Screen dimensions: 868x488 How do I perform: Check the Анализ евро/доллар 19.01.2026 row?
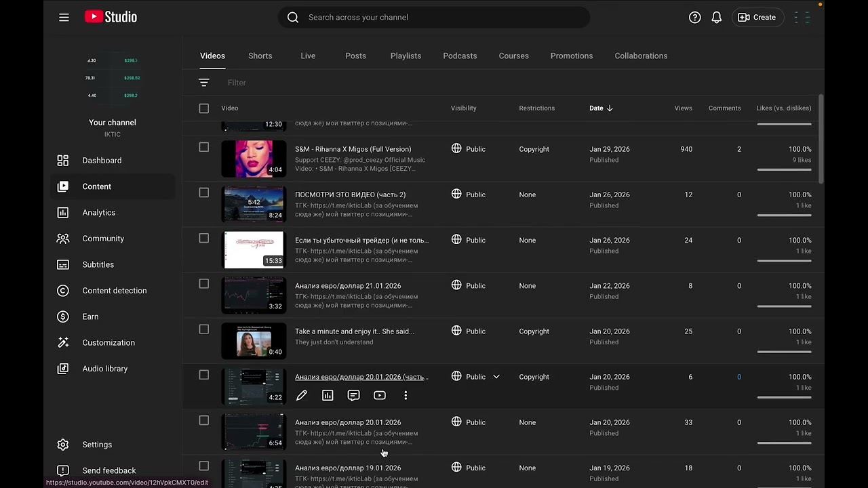[204, 466]
